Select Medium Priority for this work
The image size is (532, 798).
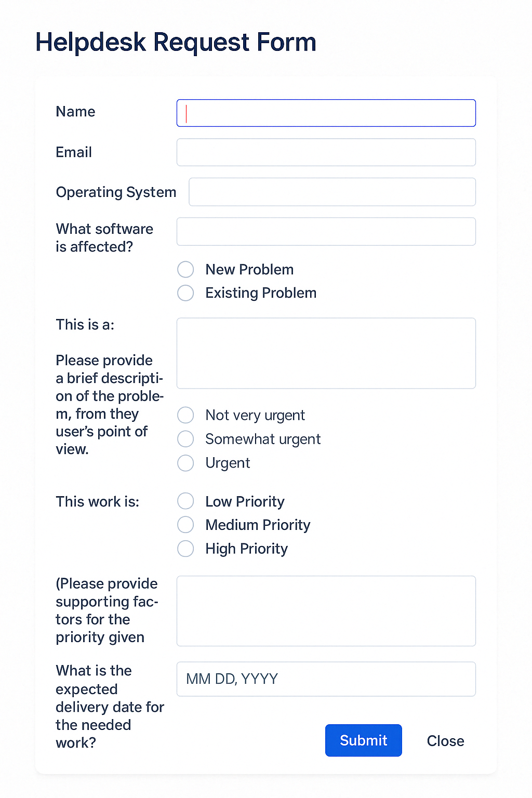185,525
